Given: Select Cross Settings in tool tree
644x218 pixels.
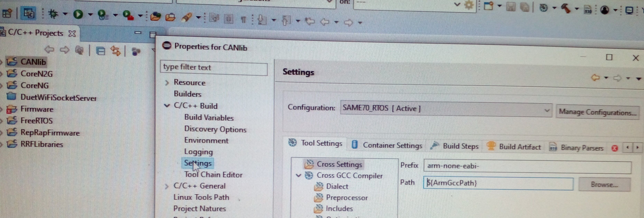Looking at the screenshot, I should pyautogui.click(x=339, y=164).
